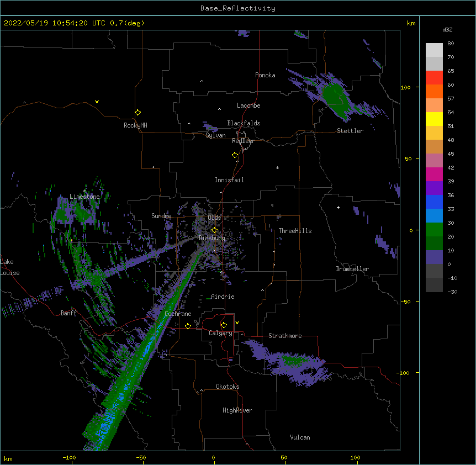Viewport: 476px width, 465px height.
Task: Click the Vulcan label
Action: (x=300, y=437)
